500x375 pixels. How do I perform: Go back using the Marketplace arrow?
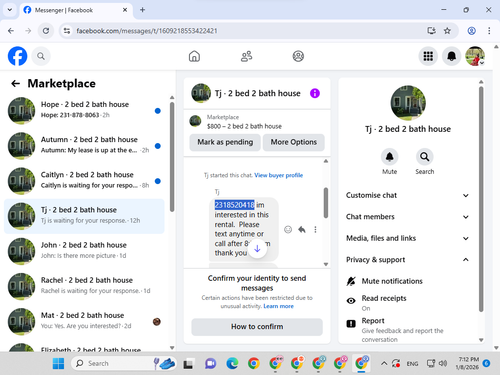pos(16,83)
